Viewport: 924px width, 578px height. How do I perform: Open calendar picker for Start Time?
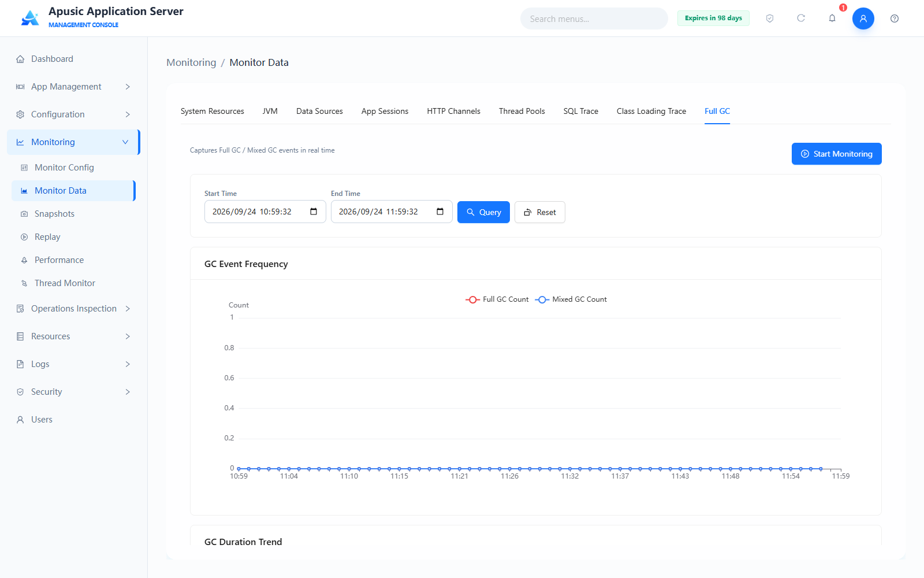point(314,212)
